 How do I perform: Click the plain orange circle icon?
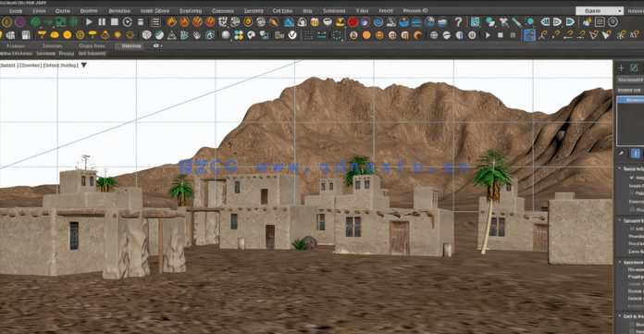(366, 35)
